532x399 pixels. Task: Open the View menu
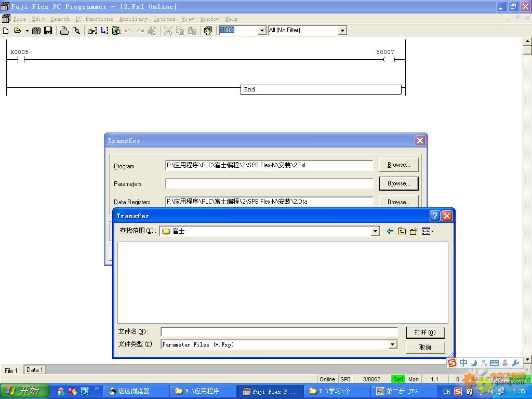tap(188, 19)
